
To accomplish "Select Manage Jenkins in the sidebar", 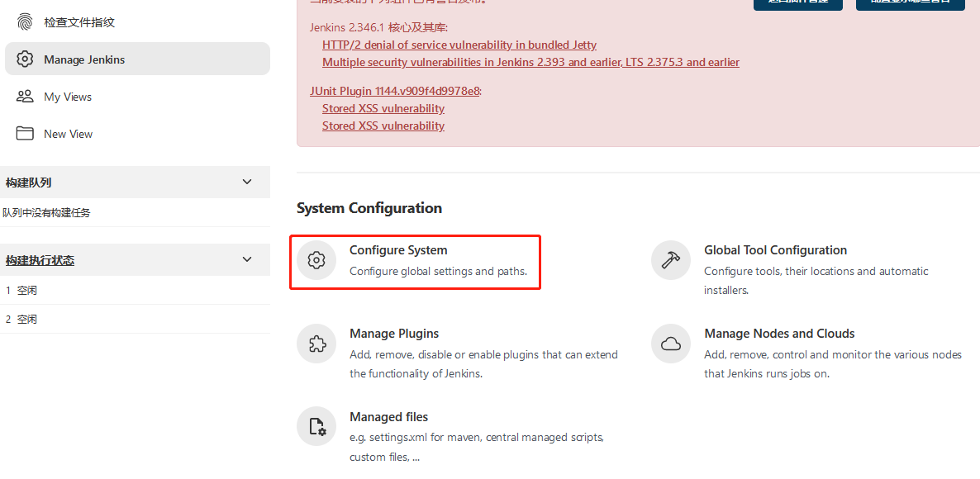I will [137, 59].
